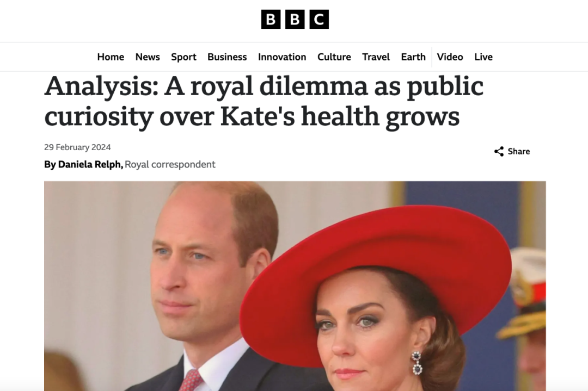
Task: Open the Sport section
Action: coord(183,57)
